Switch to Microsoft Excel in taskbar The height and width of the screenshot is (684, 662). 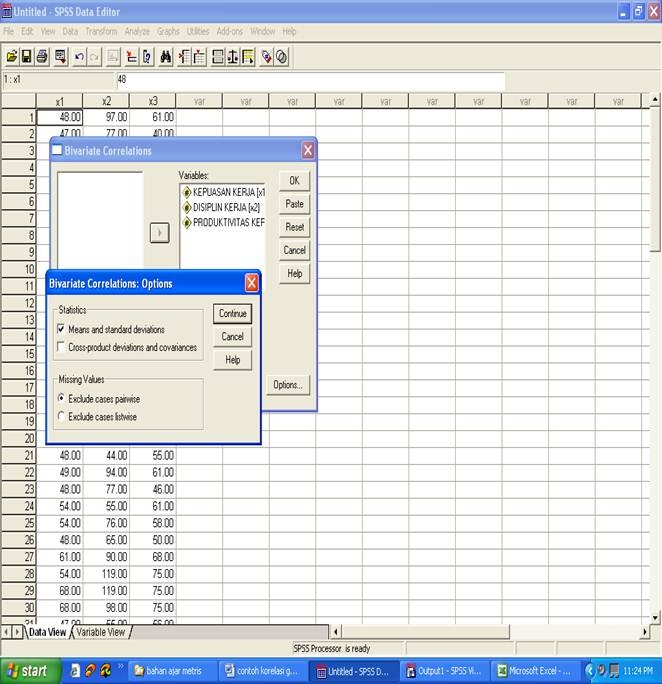pyautogui.click(x=535, y=671)
